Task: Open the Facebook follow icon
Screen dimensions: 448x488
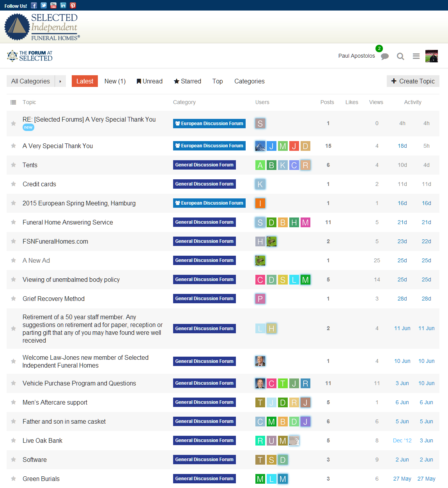Action: 34,5
